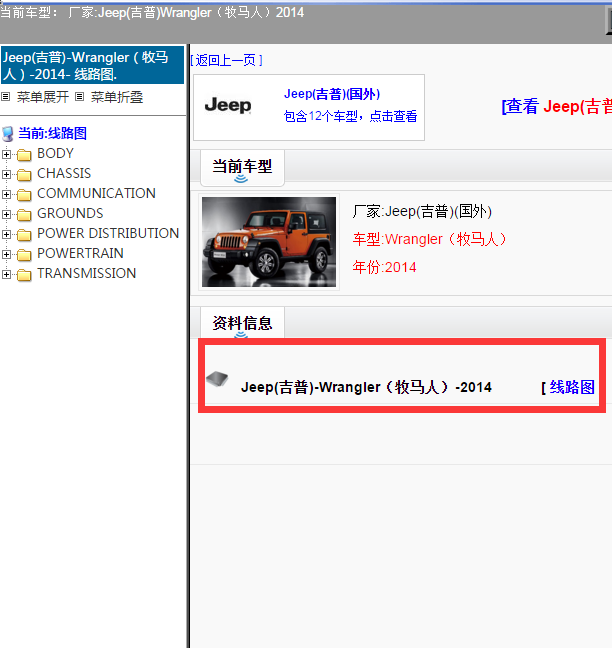Image resolution: width=612 pixels, height=648 pixels.
Task: Select the BODY tree label
Action: [x=55, y=153]
